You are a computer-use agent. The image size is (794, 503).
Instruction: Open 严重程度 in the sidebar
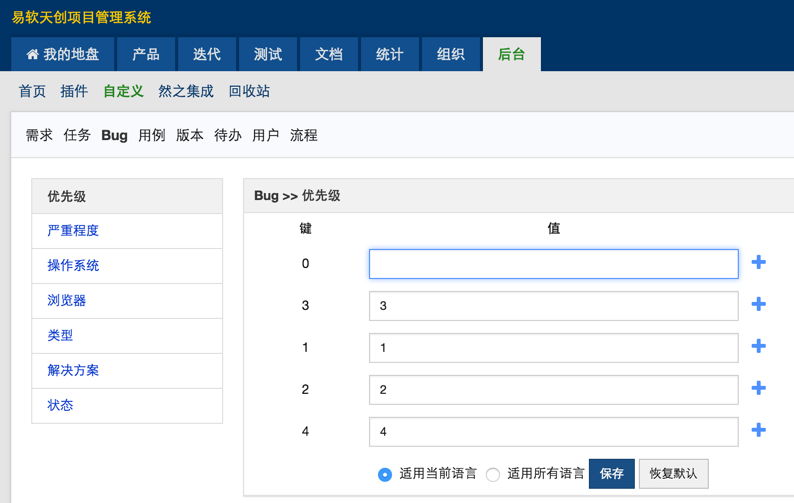(73, 230)
